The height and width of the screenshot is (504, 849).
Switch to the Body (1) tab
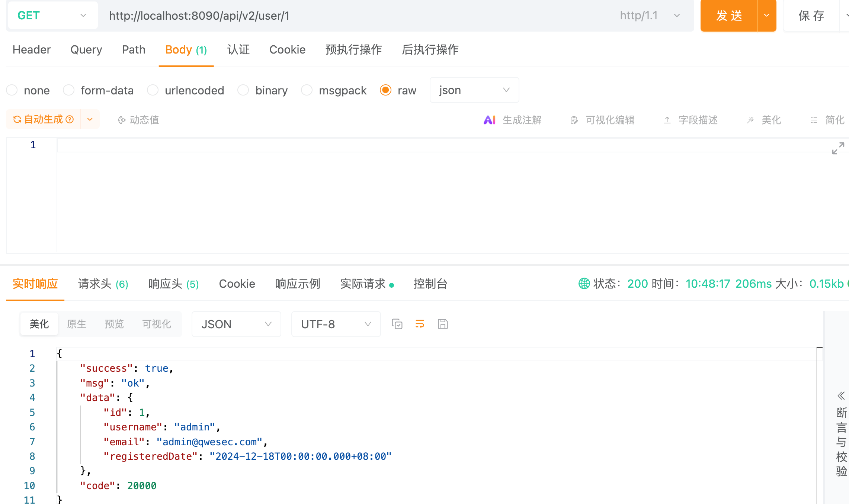(x=186, y=49)
